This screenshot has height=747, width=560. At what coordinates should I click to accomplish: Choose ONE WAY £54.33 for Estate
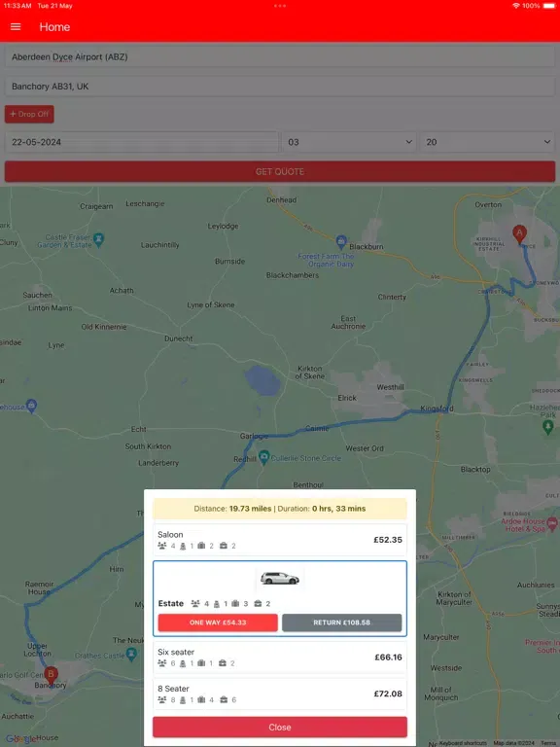click(x=218, y=622)
